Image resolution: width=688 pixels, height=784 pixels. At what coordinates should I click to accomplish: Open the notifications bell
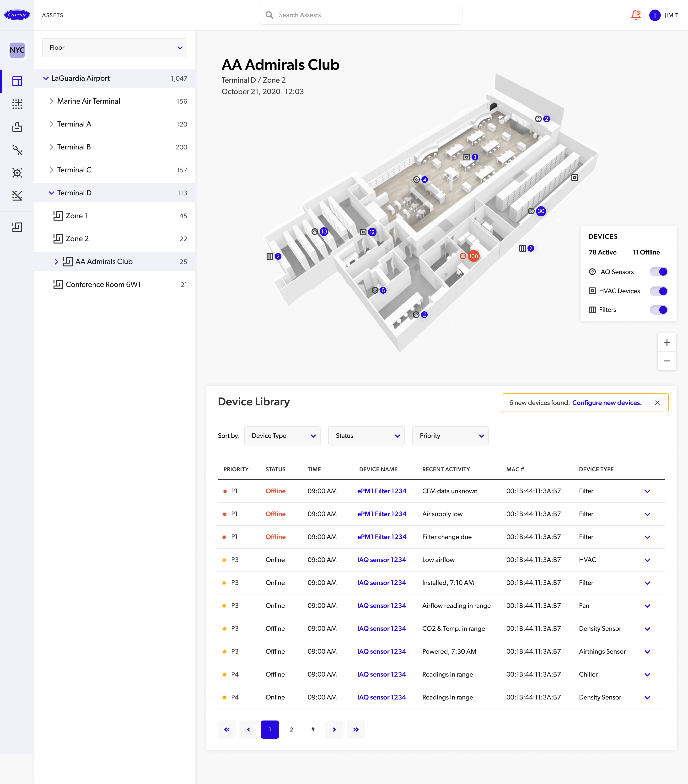(x=635, y=15)
